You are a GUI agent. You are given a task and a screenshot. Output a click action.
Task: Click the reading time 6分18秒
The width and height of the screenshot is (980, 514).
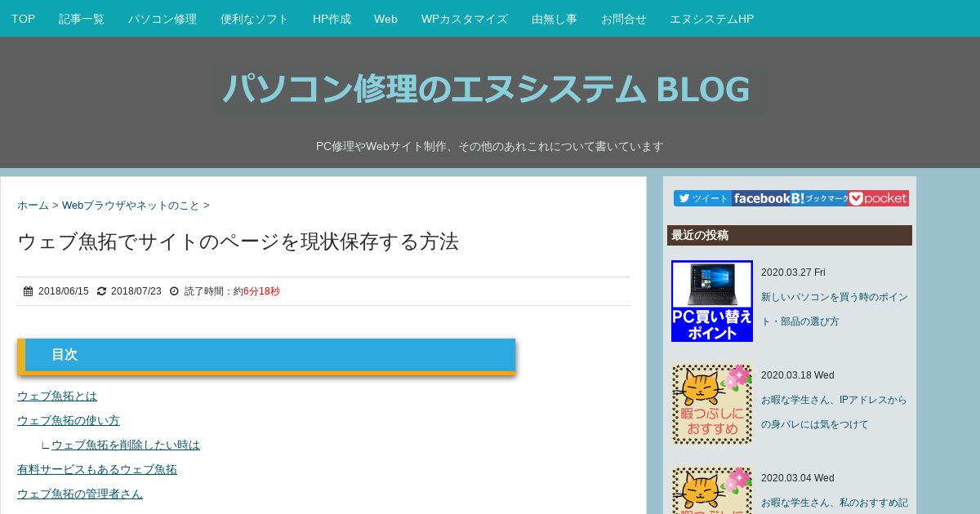pyautogui.click(x=261, y=291)
